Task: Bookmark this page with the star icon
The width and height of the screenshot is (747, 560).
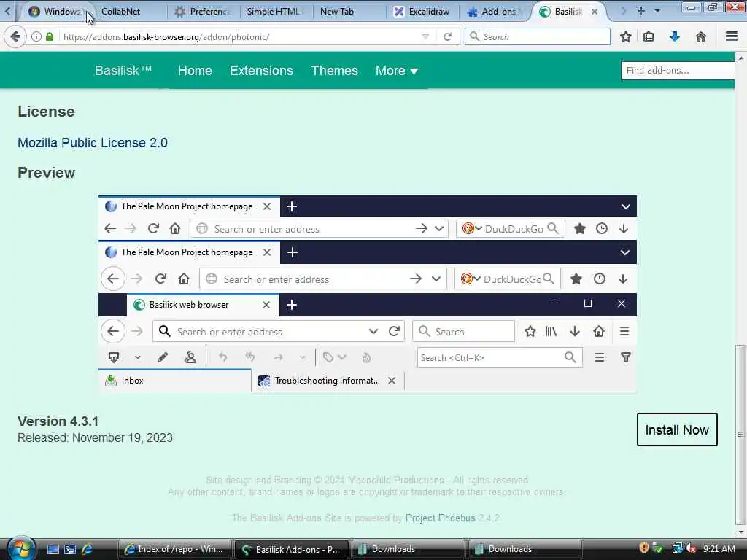Action: coord(625,36)
